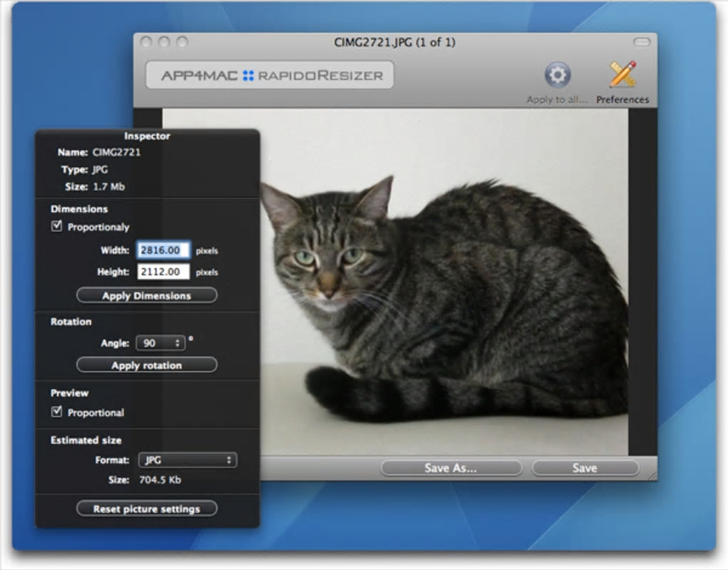Click the JPG type value in Inspector
The image size is (728, 570).
pos(101,169)
